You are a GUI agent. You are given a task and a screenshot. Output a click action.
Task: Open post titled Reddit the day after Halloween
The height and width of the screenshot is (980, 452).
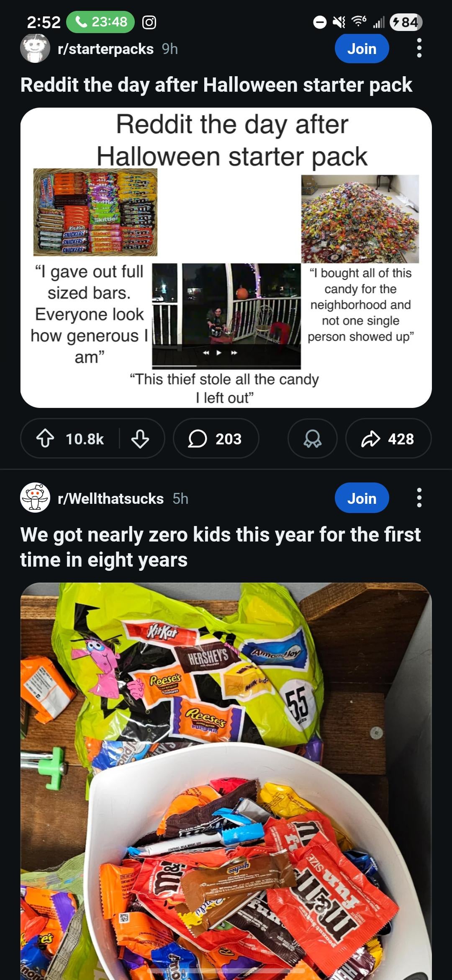click(216, 85)
